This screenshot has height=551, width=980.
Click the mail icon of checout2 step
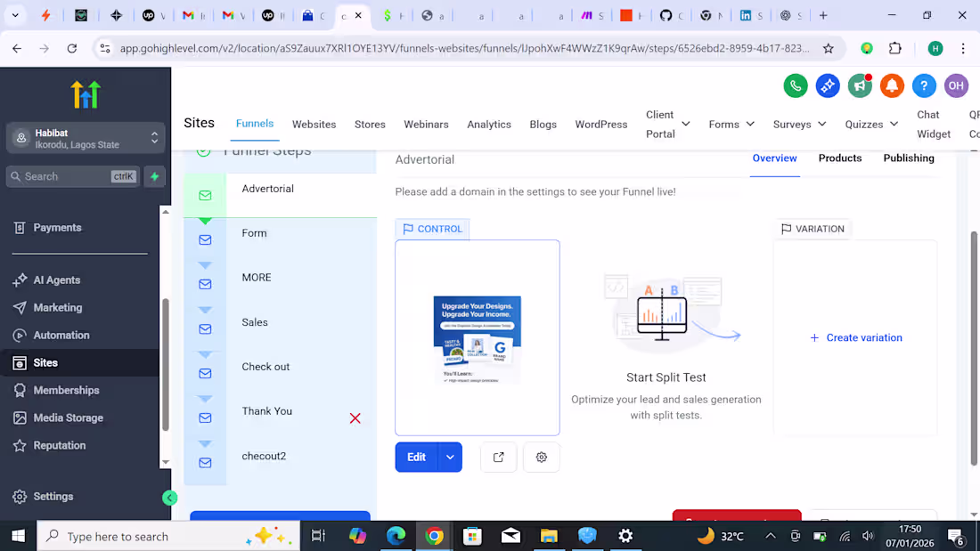(205, 463)
